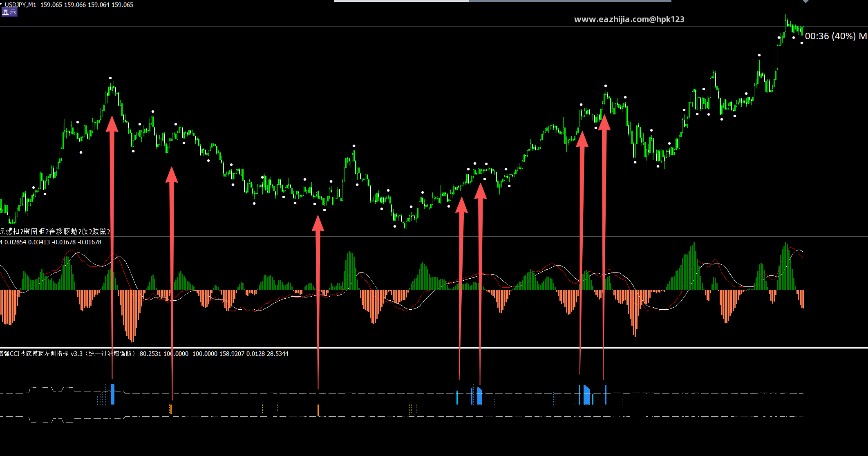868x456 pixels.
Task: Click the gray chart-shift triangle at top edge
Action: click(x=805, y=2)
